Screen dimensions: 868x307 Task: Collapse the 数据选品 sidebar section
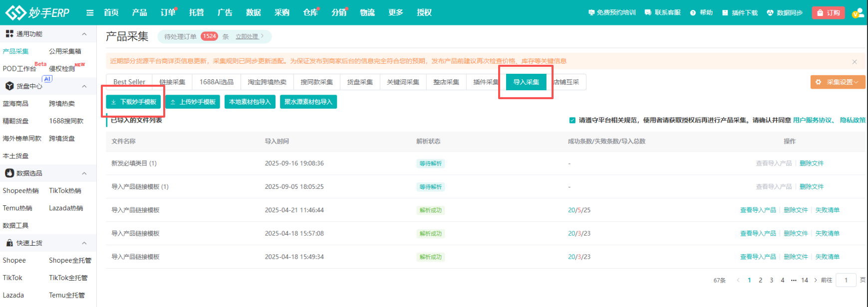[84, 173]
